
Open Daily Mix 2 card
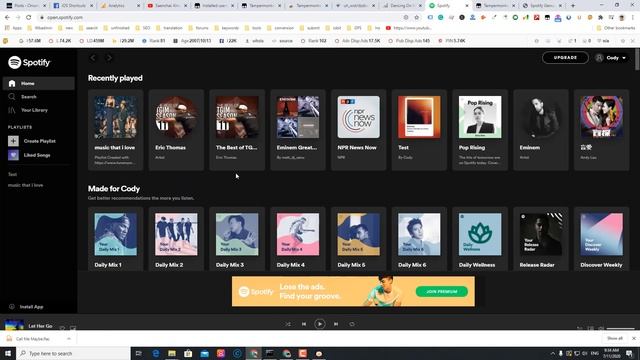coord(176,239)
